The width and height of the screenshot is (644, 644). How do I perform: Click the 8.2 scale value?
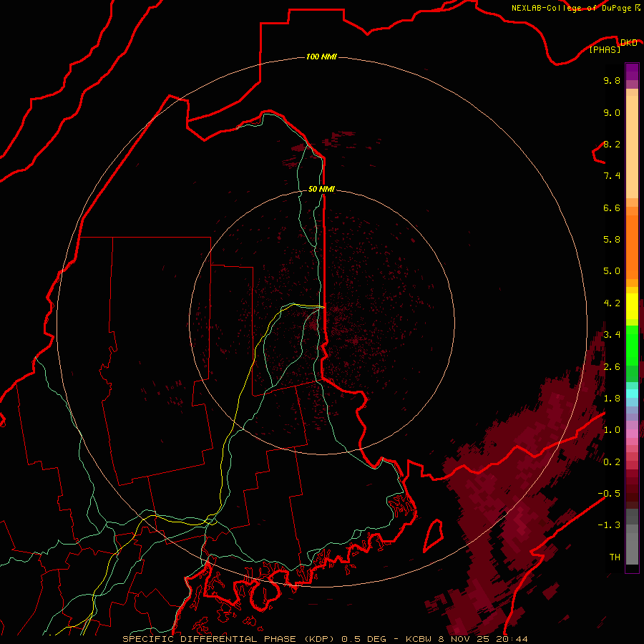coord(612,144)
